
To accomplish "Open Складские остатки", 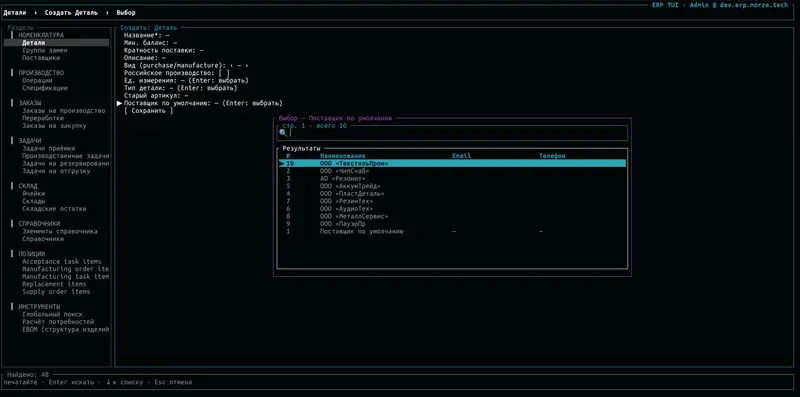I will (54, 209).
